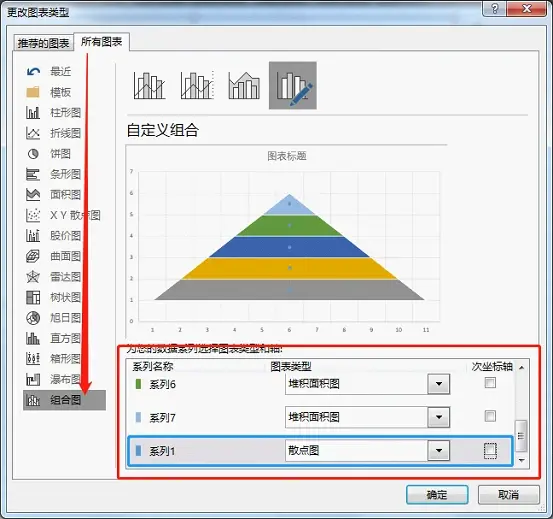This screenshot has height=519, width=553.
Task: Open the Templates (模板) folder icon
Action: pyautogui.click(x=33, y=92)
